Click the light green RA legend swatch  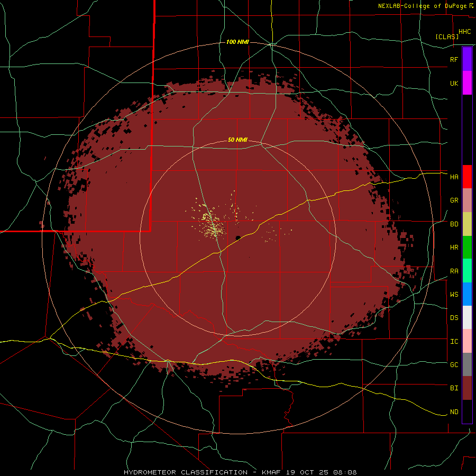pos(467,271)
